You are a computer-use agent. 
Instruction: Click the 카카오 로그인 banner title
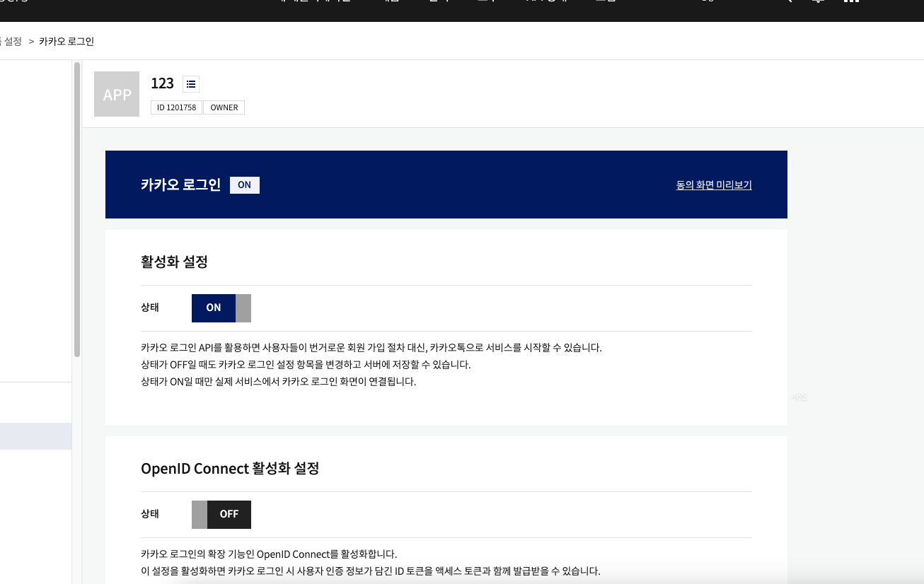pyautogui.click(x=180, y=185)
